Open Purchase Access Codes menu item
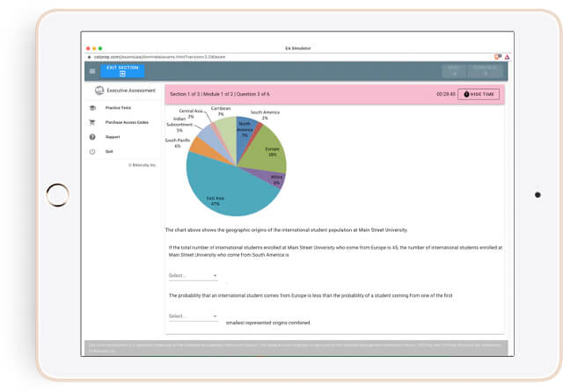This screenshot has height=392, width=563. (x=127, y=122)
